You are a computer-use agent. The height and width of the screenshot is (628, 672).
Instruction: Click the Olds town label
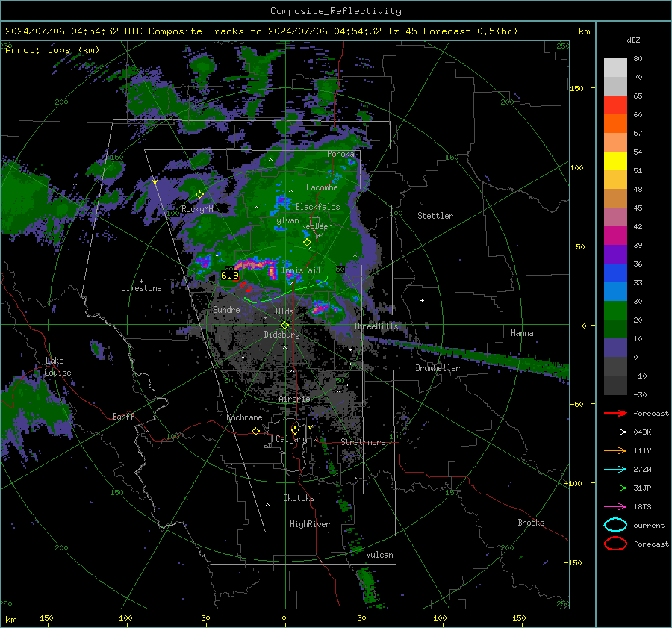284,311
